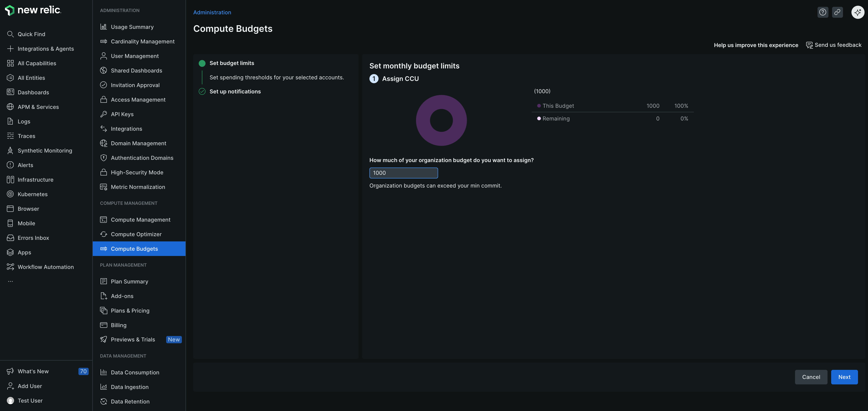This screenshot has height=411, width=868.
Task: Select the Set up notifications step
Action: (x=235, y=92)
